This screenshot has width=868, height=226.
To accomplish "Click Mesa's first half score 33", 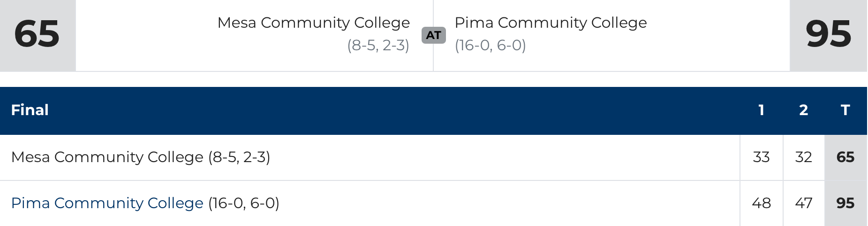I will pos(761,157).
